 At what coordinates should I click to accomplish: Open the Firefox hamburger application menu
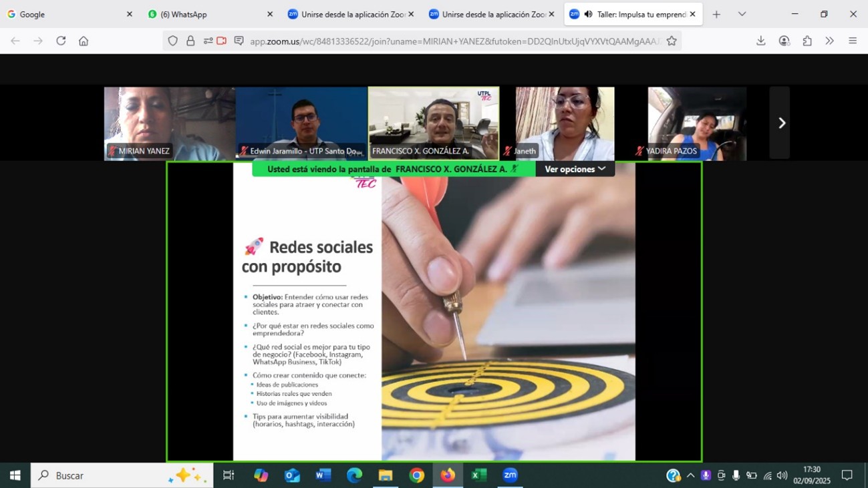(853, 41)
